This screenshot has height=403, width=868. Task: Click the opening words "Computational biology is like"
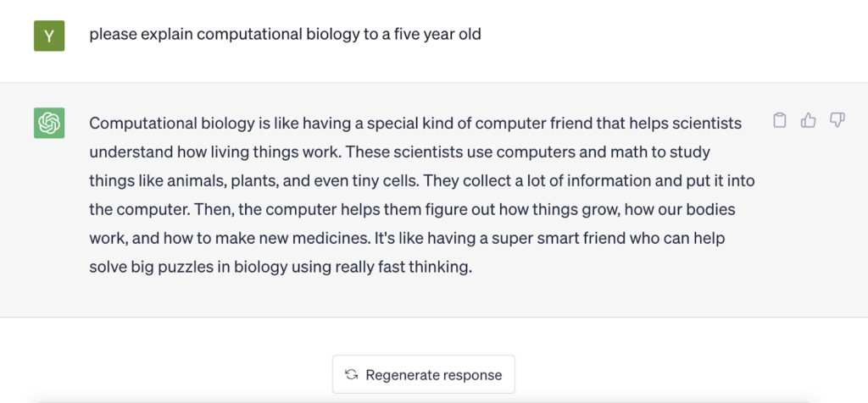tap(184, 124)
